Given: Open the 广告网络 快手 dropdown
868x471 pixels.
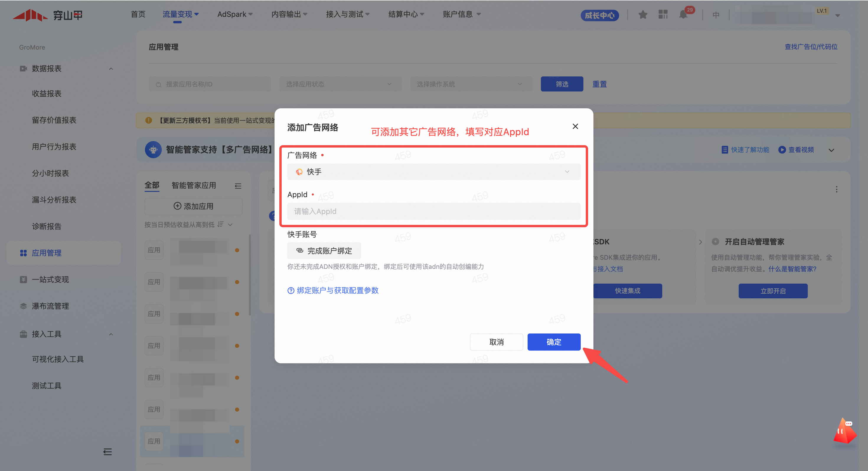Looking at the screenshot, I should 434,172.
